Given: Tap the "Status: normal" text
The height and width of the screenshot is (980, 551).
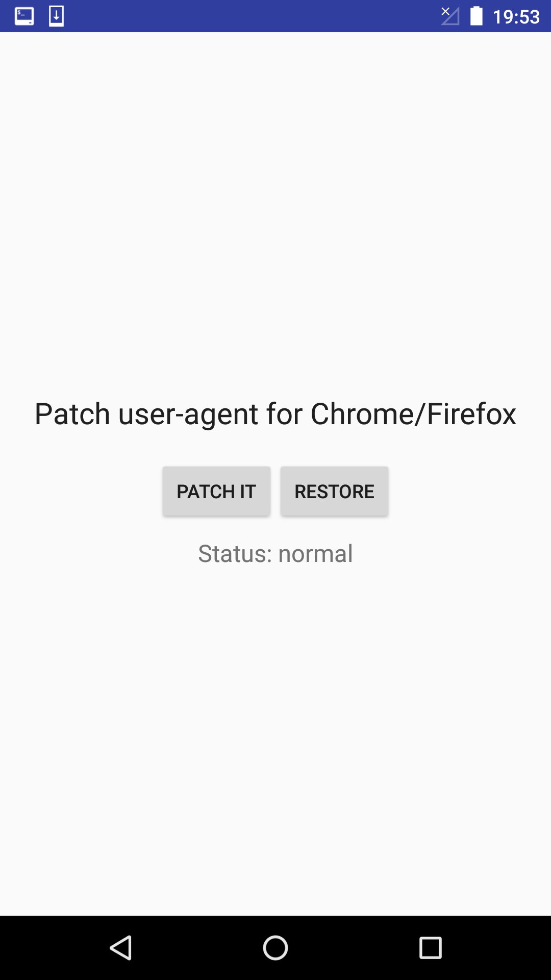Looking at the screenshot, I should [x=275, y=553].
